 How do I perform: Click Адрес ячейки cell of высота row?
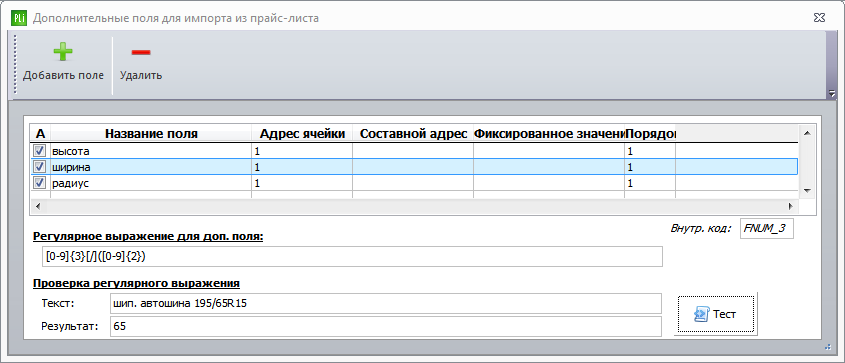coord(302,151)
